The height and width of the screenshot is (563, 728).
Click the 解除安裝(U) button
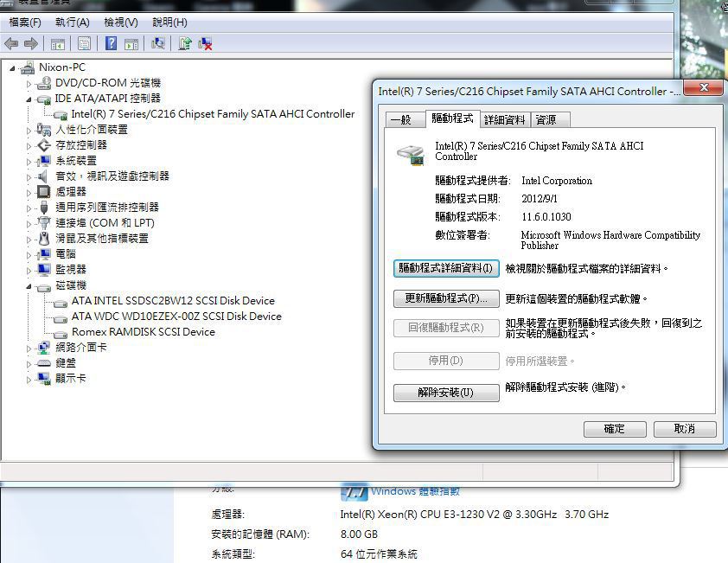click(446, 393)
